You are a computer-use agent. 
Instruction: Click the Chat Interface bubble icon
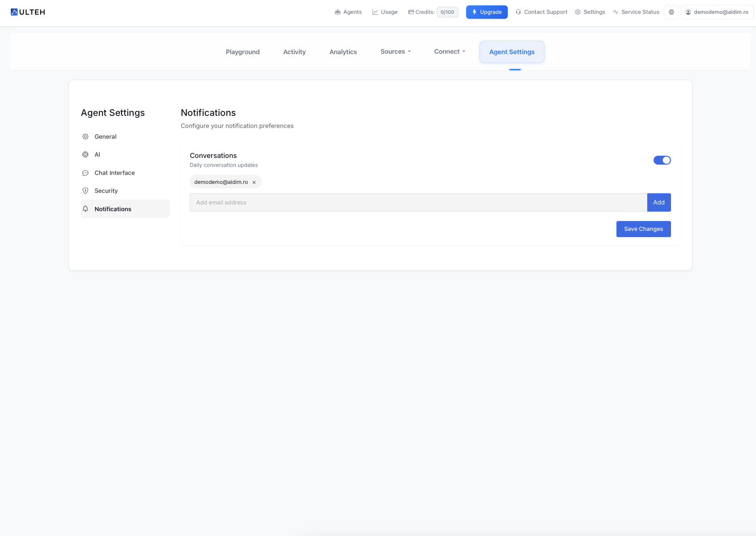[85, 173]
